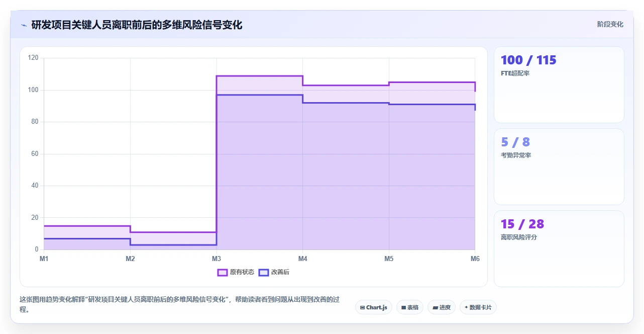The width and height of the screenshot is (644, 334).
Task: Click the 5 / 8 value
Action: click(x=515, y=142)
